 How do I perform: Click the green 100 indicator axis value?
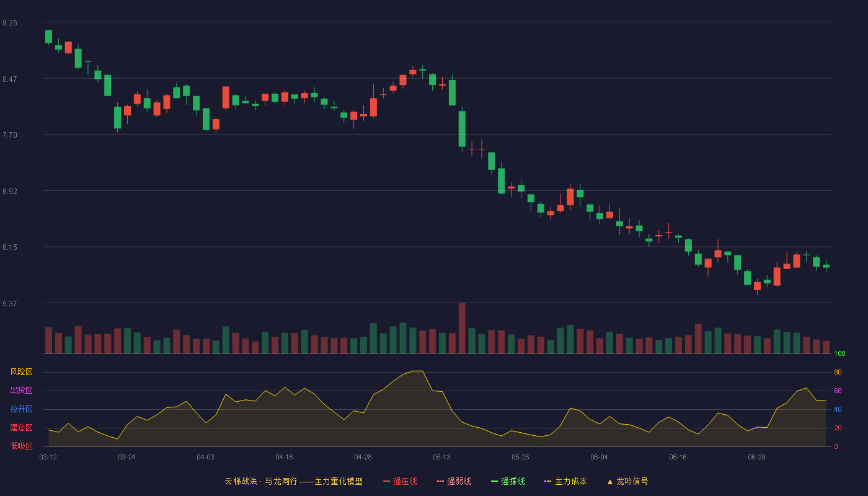coord(839,354)
